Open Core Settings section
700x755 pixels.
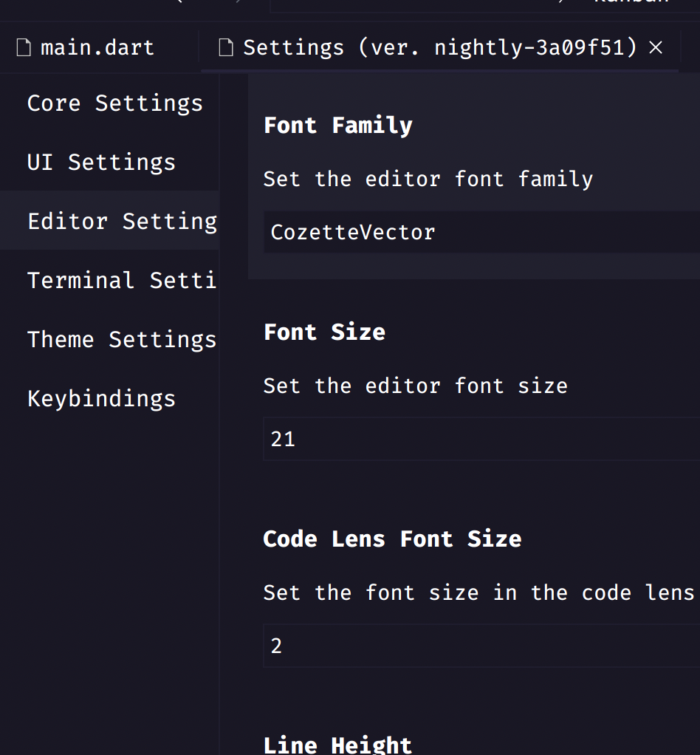[114, 103]
